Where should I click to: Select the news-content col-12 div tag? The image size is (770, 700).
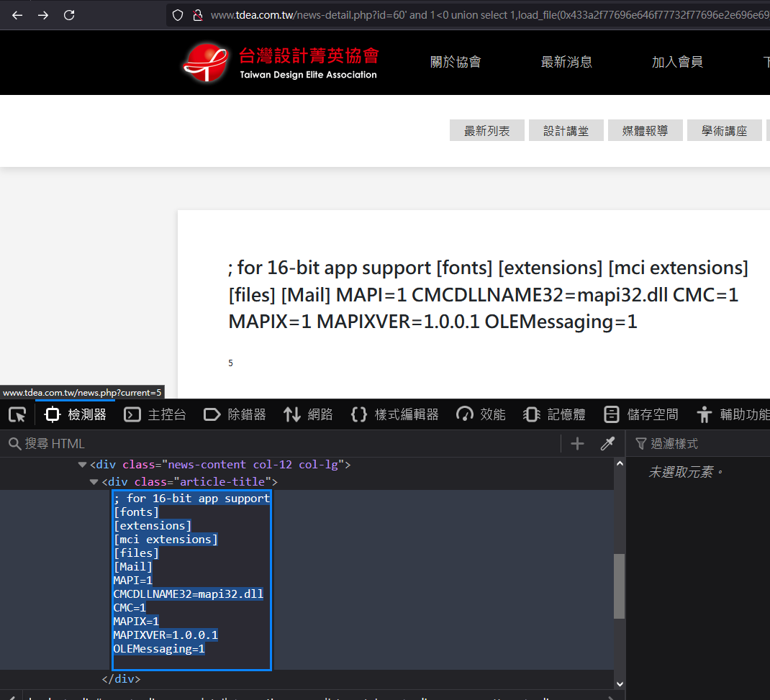[x=220, y=464]
